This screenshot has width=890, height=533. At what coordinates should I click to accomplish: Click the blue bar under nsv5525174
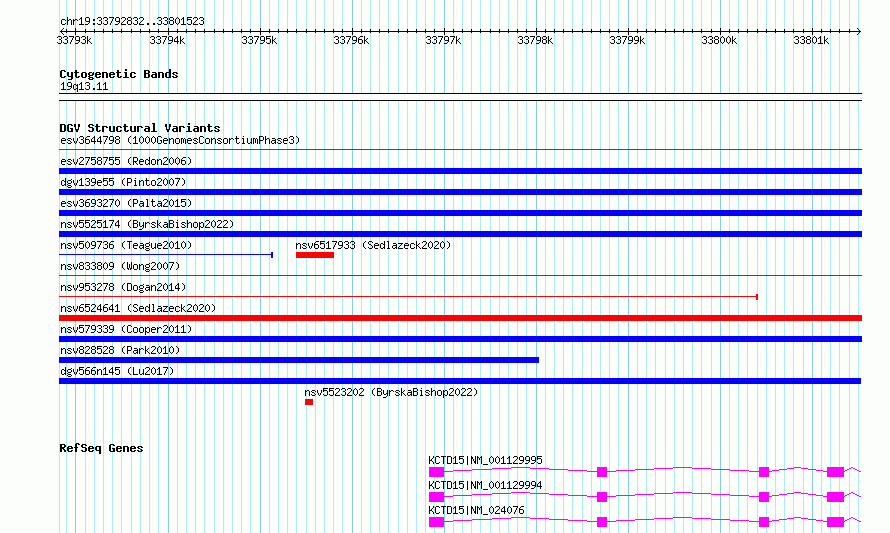(x=460, y=234)
